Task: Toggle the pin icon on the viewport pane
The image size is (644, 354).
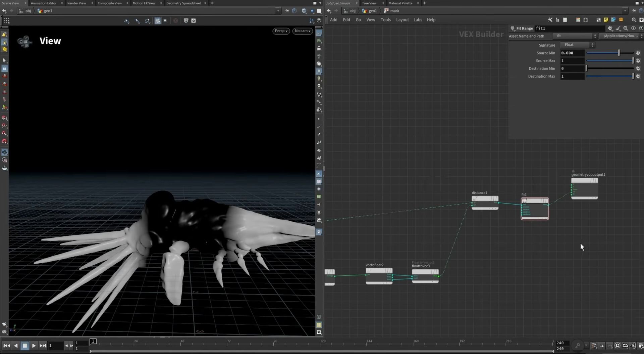Action: click(x=287, y=11)
